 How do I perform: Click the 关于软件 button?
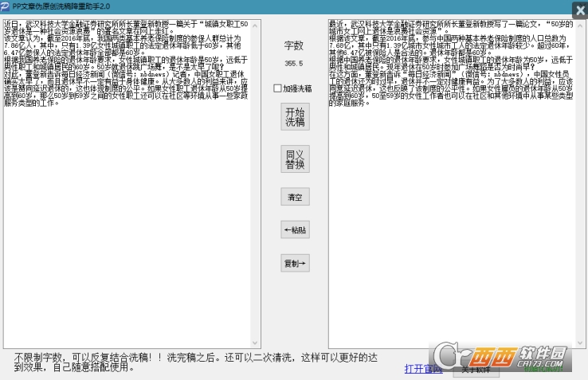(476, 370)
